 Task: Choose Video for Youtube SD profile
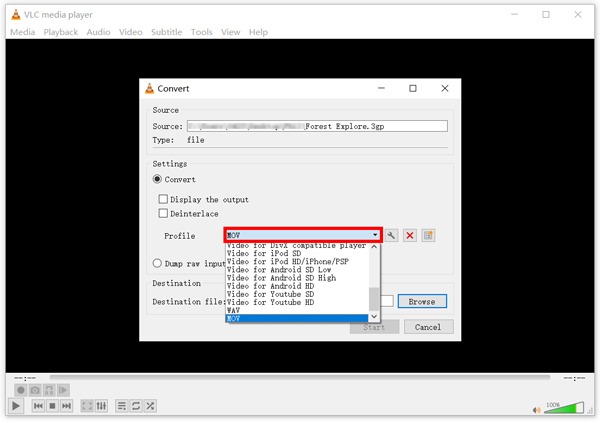(x=297, y=294)
